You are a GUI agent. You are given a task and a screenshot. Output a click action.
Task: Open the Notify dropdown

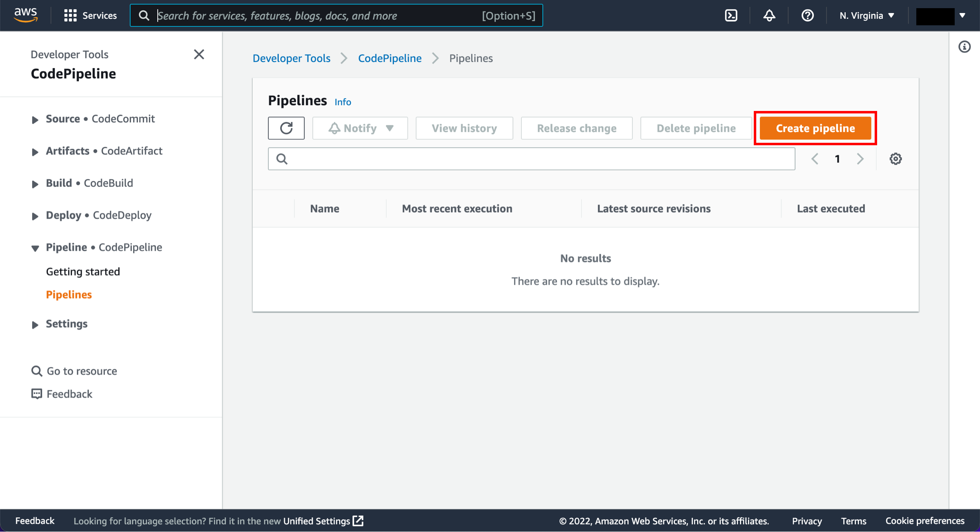(360, 128)
